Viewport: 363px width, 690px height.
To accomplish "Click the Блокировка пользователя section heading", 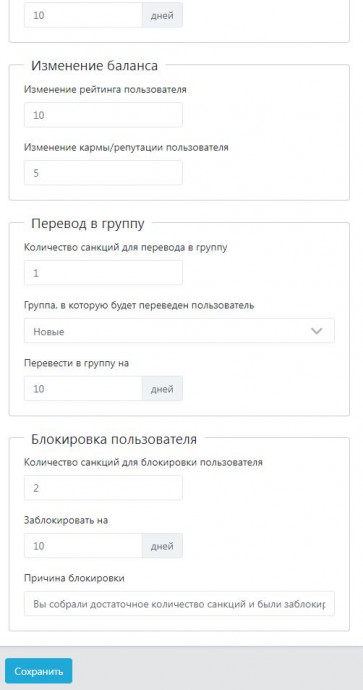I will point(114,439).
